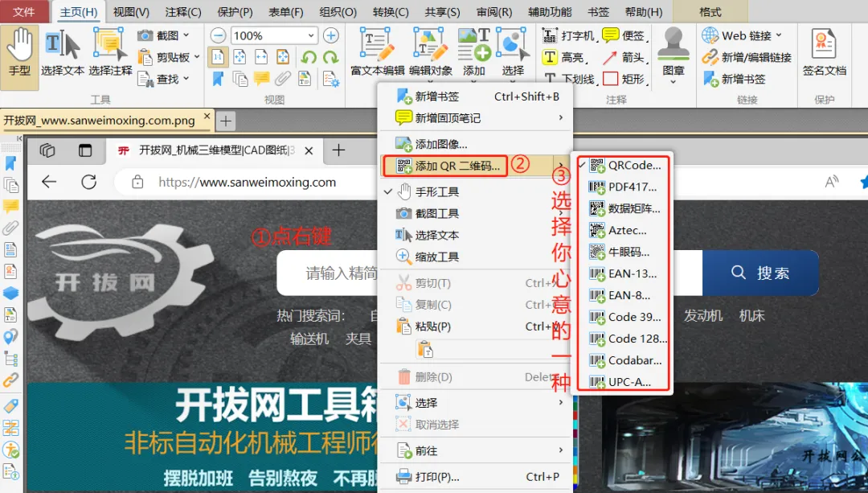Expand Select (选择) submenu in context menu
The image size is (868, 493).
click(561, 402)
